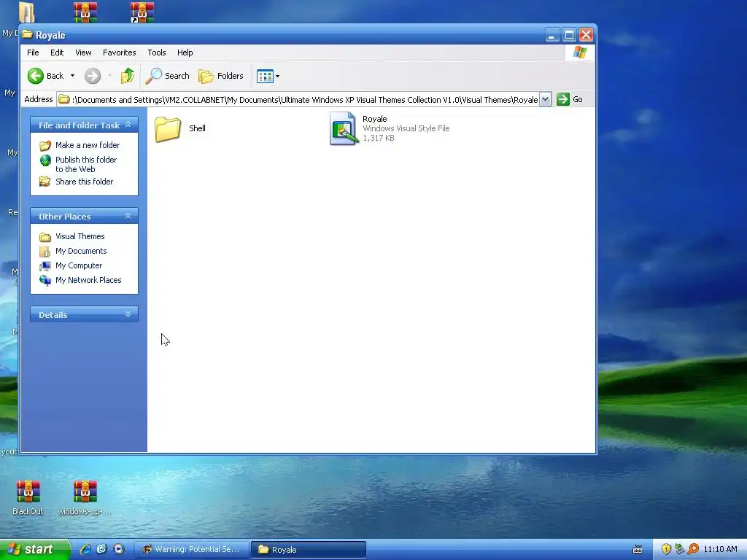Screen dimensions: 747x560
Task: Click the Royale taskbar button
Action: [309, 550]
